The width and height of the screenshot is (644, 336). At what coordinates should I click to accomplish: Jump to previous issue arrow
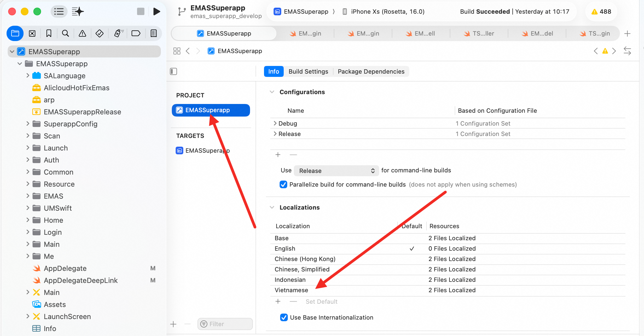[x=596, y=51]
